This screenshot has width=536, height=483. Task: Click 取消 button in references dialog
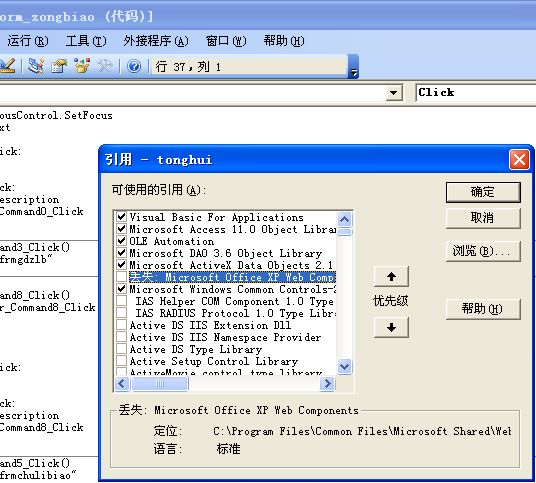483,218
